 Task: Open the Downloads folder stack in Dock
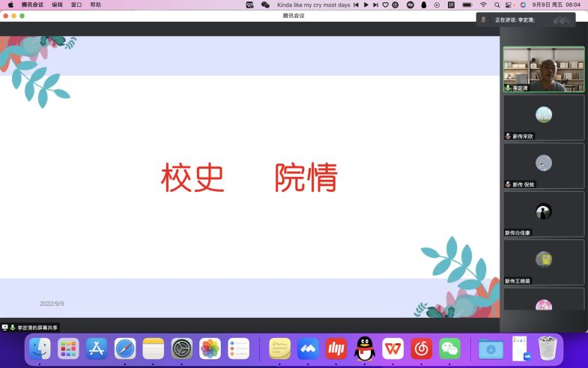point(491,349)
